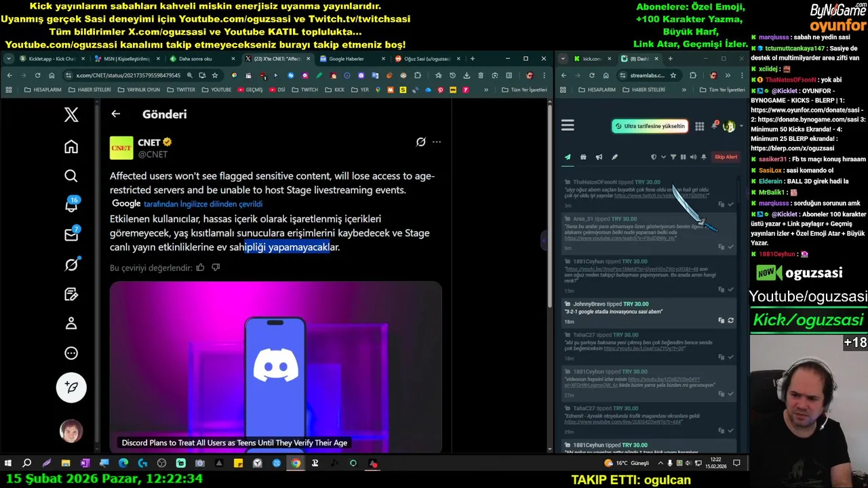The height and width of the screenshot is (488, 868).
Task: Dislike the translation with thumbs down
Action: click(x=216, y=268)
